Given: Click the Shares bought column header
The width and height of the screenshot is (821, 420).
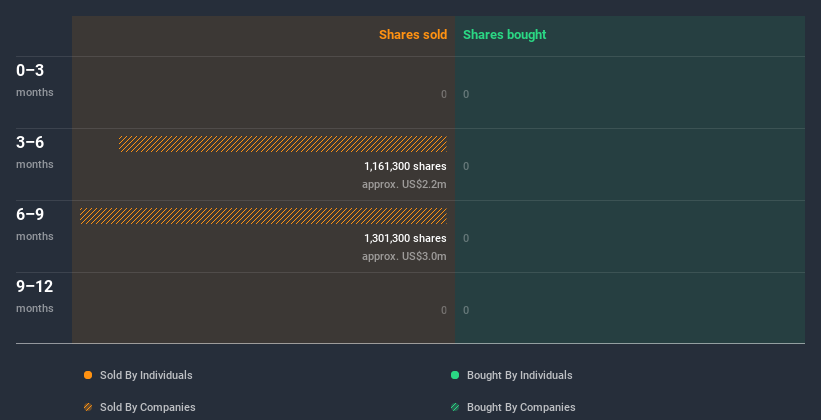Looking at the screenshot, I should click(x=505, y=35).
